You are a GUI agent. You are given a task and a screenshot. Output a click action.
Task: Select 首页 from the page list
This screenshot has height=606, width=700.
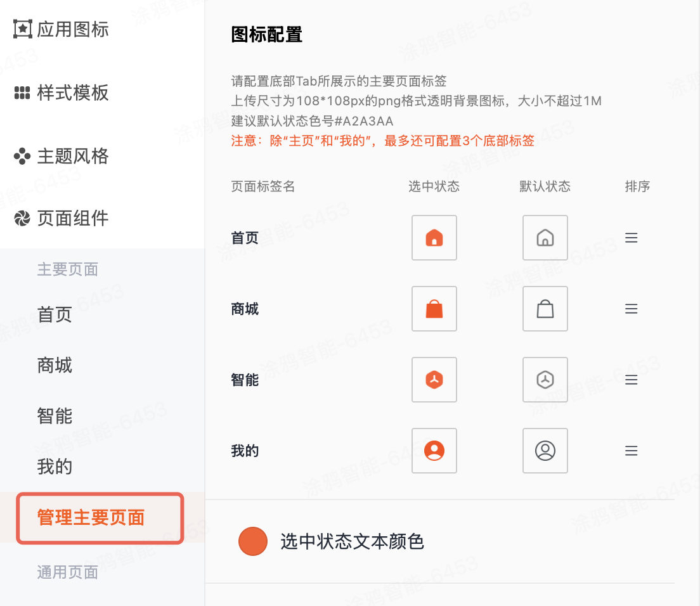tap(54, 314)
